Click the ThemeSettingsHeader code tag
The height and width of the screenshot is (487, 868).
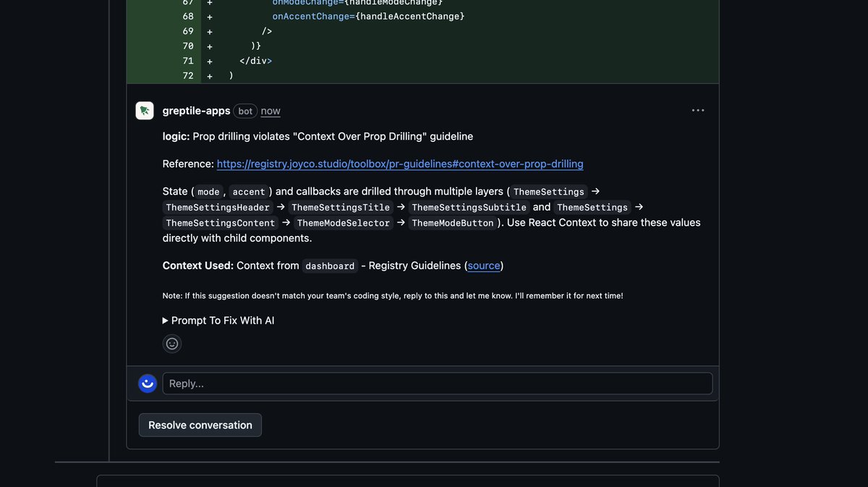pyautogui.click(x=218, y=208)
